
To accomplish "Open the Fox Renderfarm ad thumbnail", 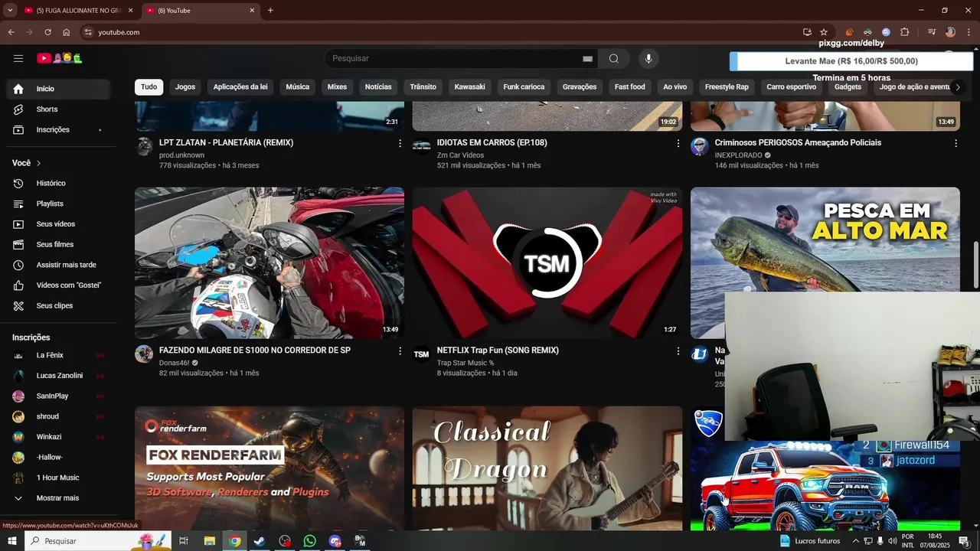I will [269, 468].
